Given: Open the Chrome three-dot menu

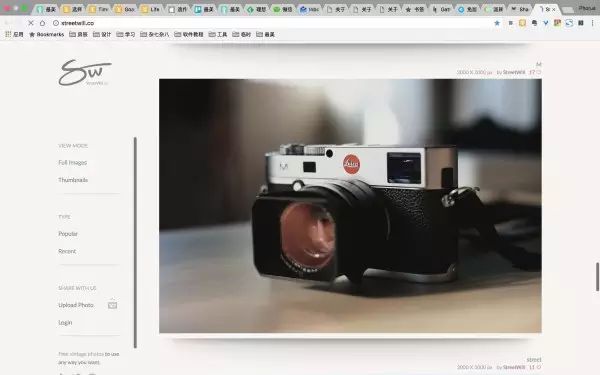Looking at the screenshot, I should 592,23.
